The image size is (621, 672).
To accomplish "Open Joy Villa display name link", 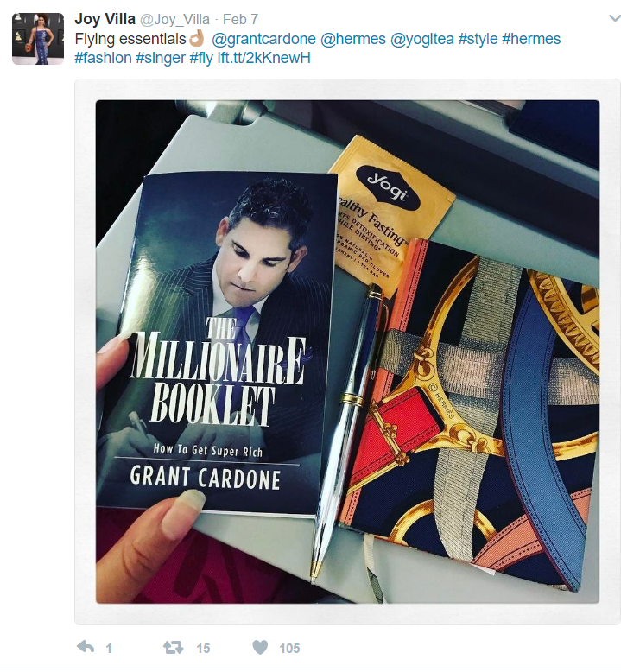I will pos(105,19).
